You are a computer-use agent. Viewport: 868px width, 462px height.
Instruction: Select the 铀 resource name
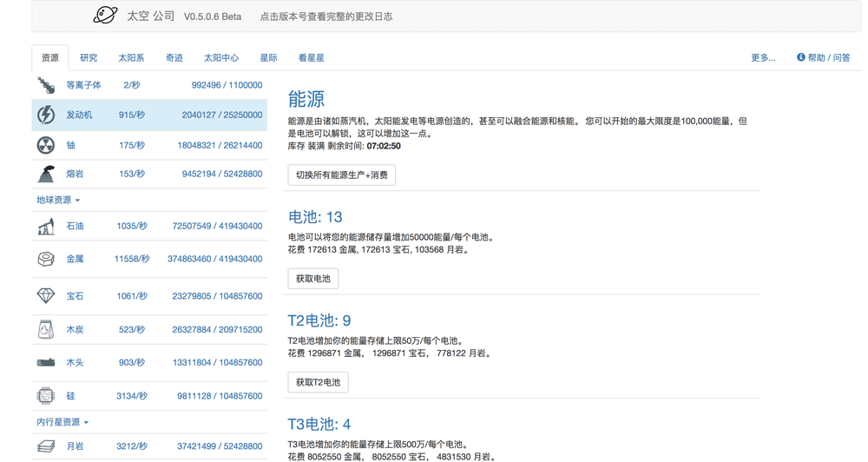coord(71,145)
